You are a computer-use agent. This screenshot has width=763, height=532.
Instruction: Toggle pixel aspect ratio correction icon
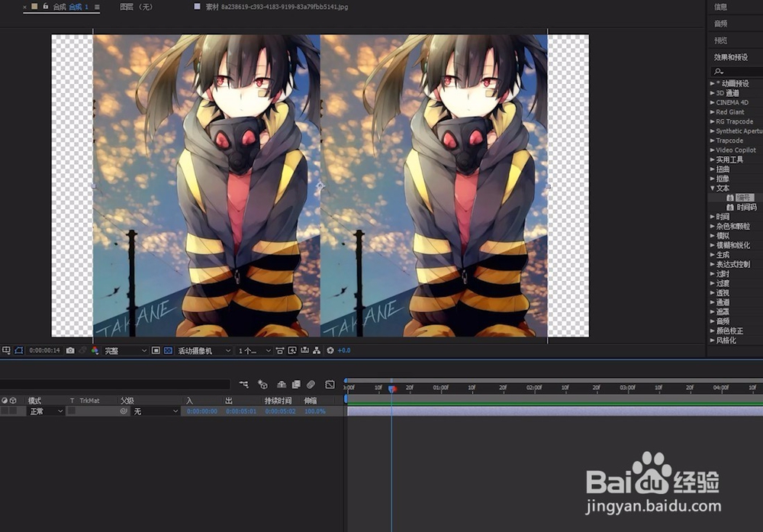tap(280, 350)
